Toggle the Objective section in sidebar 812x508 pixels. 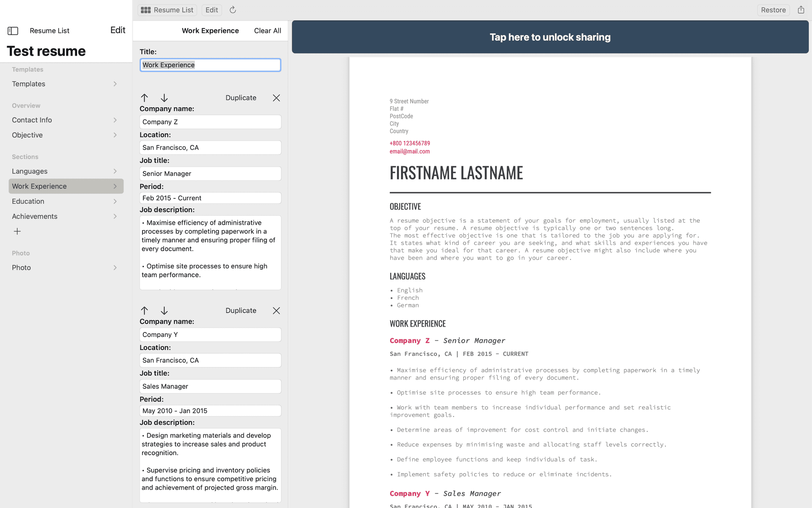tap(64, 135)
